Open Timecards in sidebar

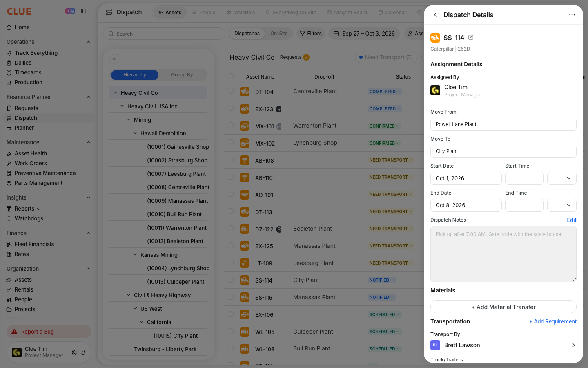point(28,72)
